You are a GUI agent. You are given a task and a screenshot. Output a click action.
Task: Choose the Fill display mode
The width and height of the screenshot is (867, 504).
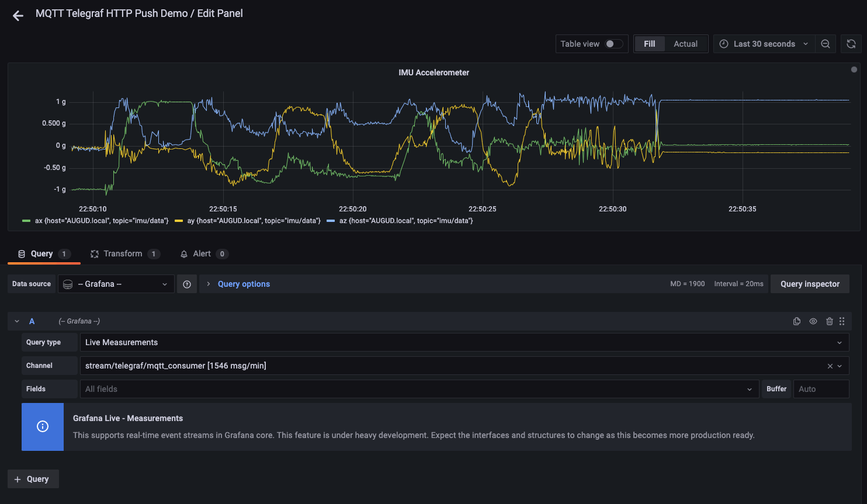coord(649,44)
